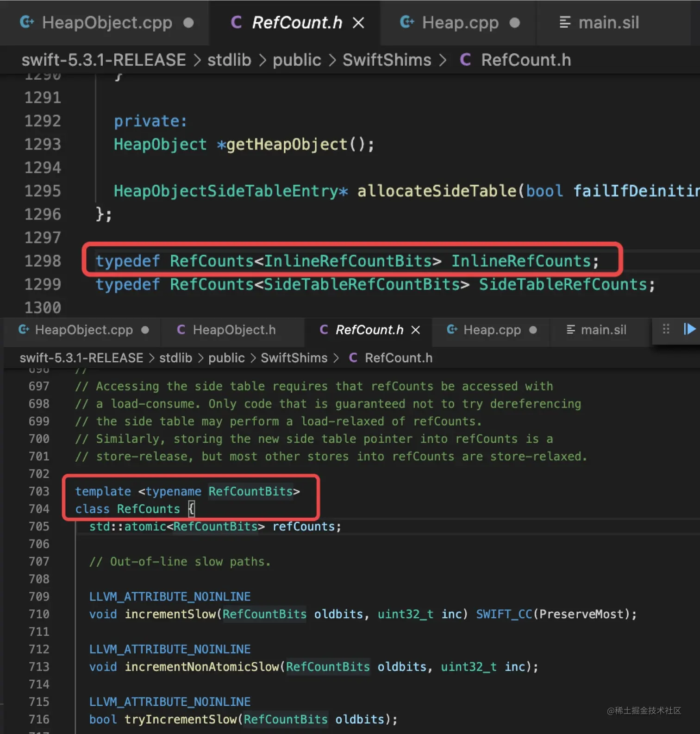
Task: Click the C++ file icon on upper HeapObject.cpp tab
Action: click(27, 22)
